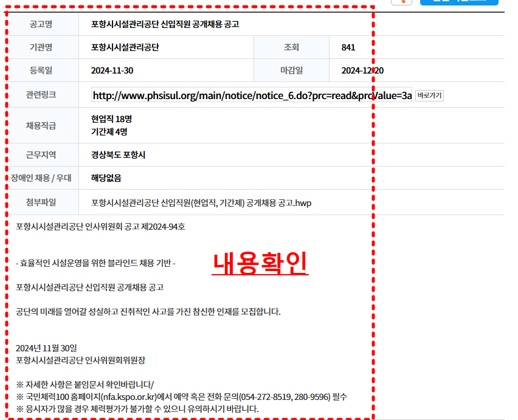
Task: Select the announcement title 포항시시설관리공단 신입직원 공개채용 공고
Action: [x=165, y=24]
